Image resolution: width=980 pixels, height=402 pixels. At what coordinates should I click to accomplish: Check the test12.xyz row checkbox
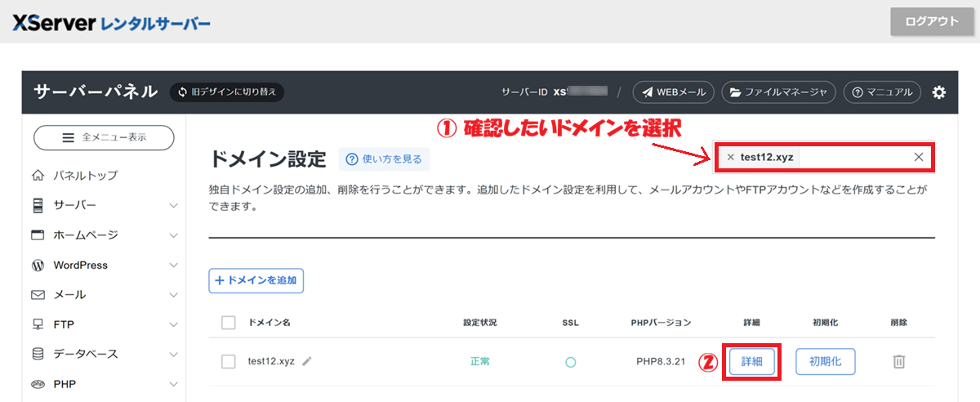(229, 361)
